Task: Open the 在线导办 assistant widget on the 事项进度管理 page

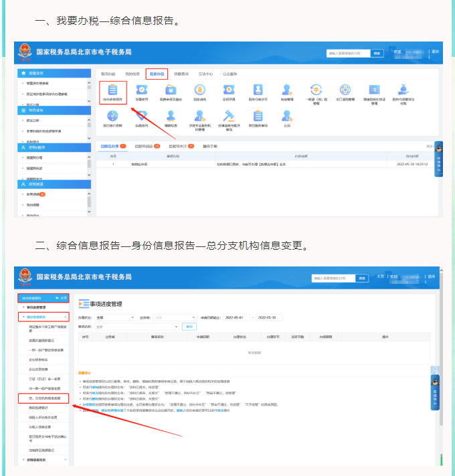Action: (435, 394)
